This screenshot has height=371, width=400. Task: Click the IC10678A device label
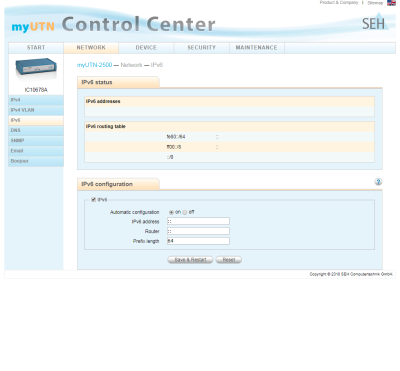(36, 90)
